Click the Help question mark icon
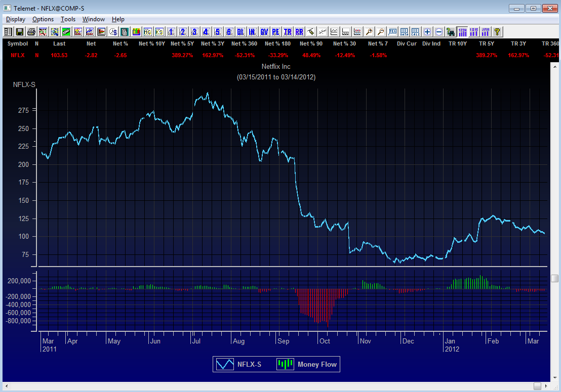 (497, 31)
